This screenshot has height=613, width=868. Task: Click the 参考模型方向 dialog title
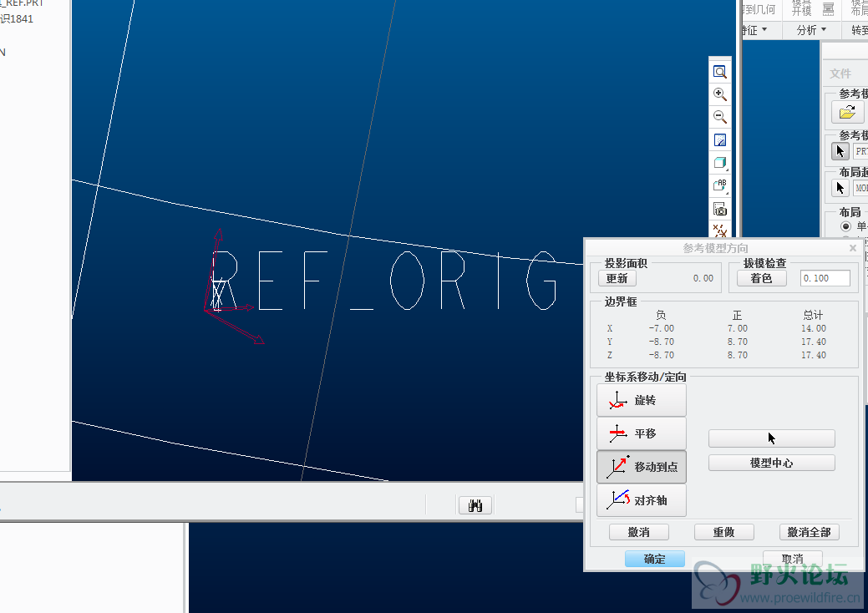(715, 248)
